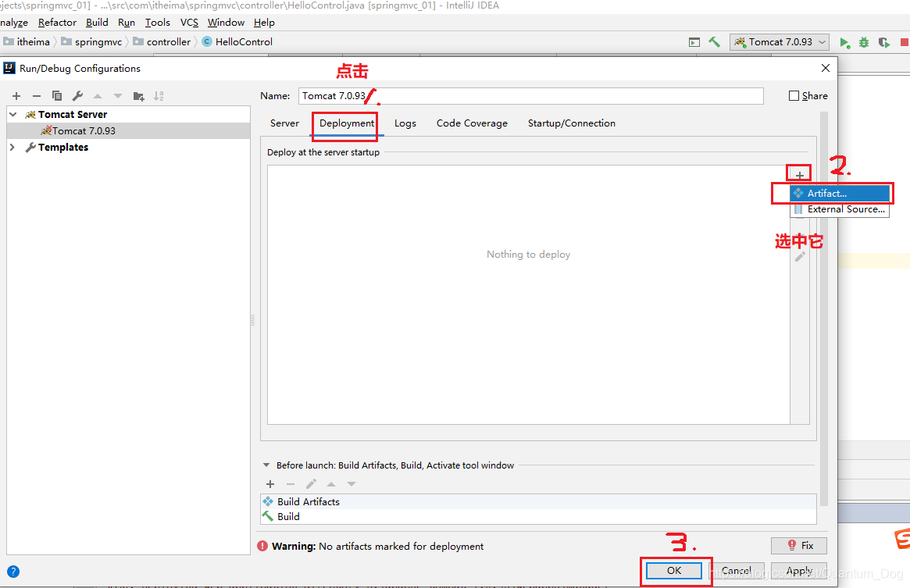Open the Help menu
The width and height of the screenshot is (910, 588).
tap(264, 23)
